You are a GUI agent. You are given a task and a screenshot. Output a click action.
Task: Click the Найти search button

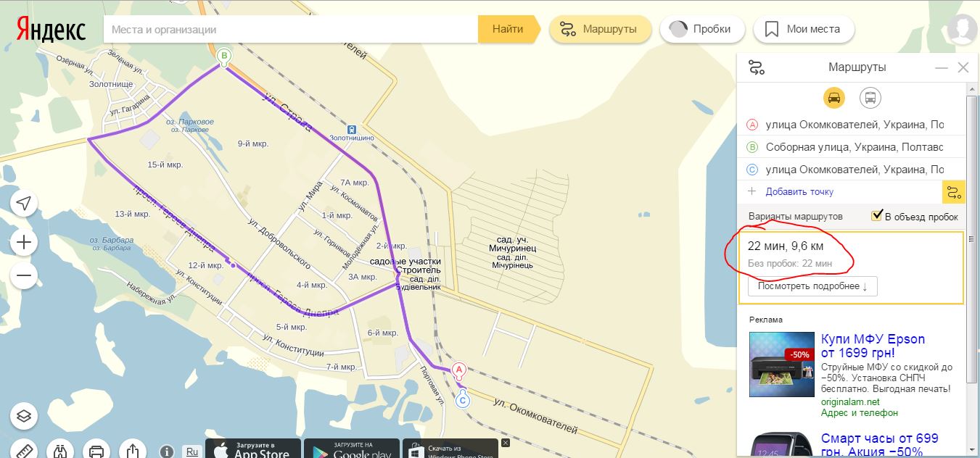pyautogui.click(x=508, y=30)
